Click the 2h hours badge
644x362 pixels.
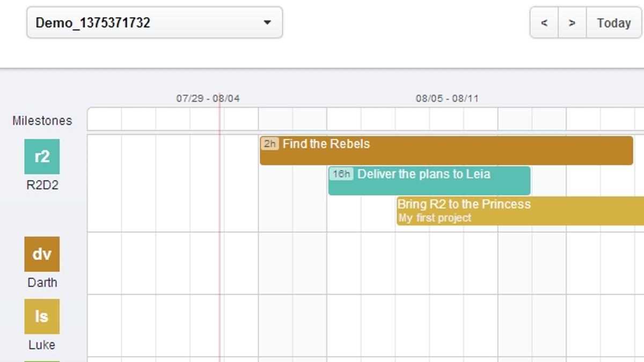click(x=270, y=144)
